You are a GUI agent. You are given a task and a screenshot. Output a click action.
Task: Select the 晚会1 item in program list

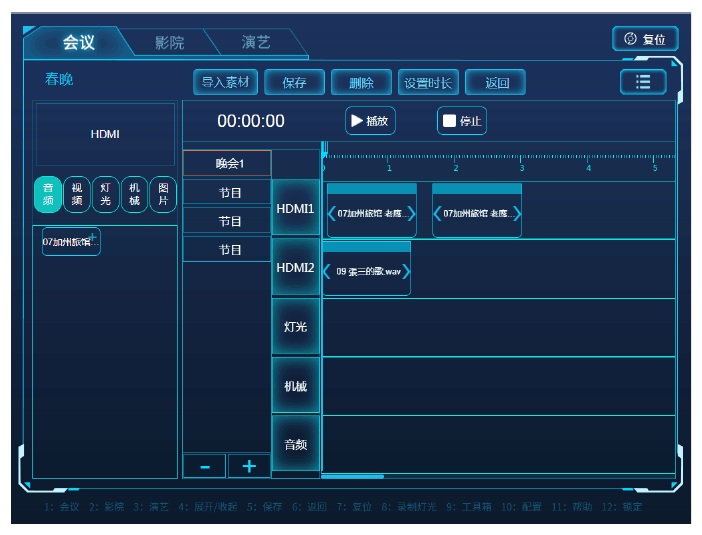pos(227,163)
